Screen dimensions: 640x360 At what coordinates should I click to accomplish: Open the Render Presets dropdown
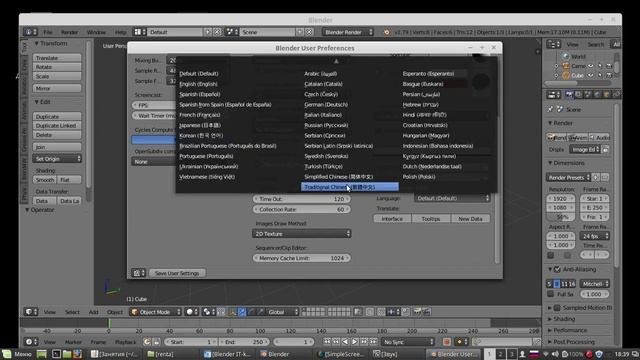[569, 177]
